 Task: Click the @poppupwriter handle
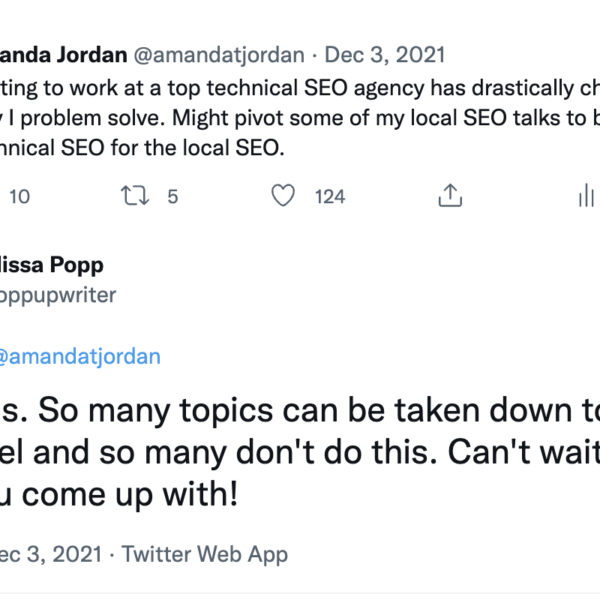58,294
